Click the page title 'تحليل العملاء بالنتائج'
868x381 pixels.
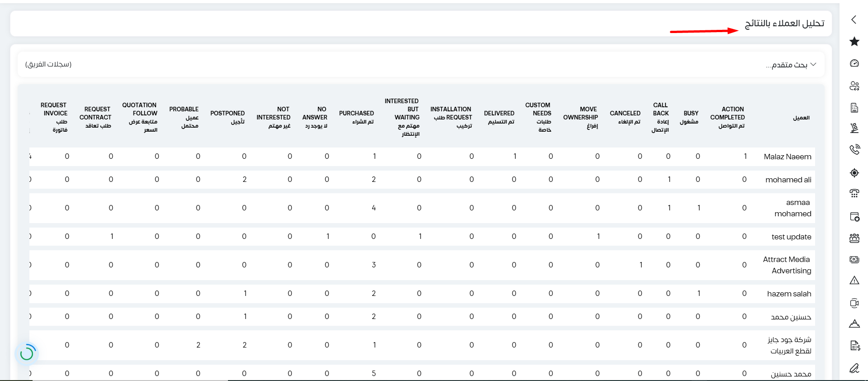pos(784,23)
